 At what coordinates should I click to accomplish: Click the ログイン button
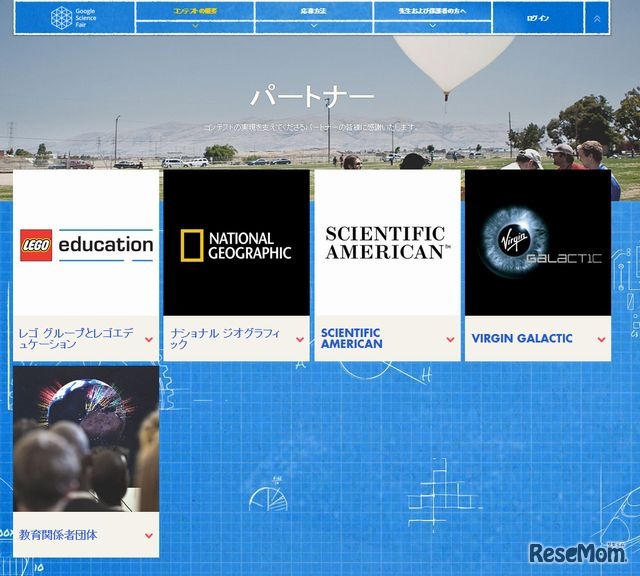[x=538, y=18]
